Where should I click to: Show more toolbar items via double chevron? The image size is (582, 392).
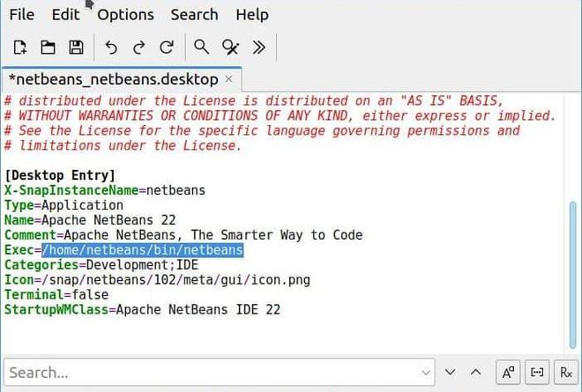[x=258, y=48]
